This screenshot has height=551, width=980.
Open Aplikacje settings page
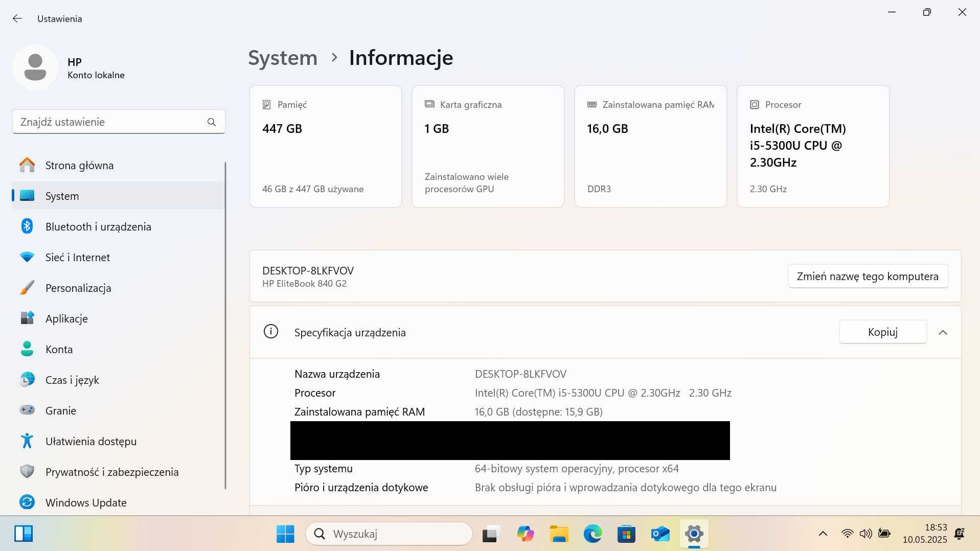tap(118, 318)
